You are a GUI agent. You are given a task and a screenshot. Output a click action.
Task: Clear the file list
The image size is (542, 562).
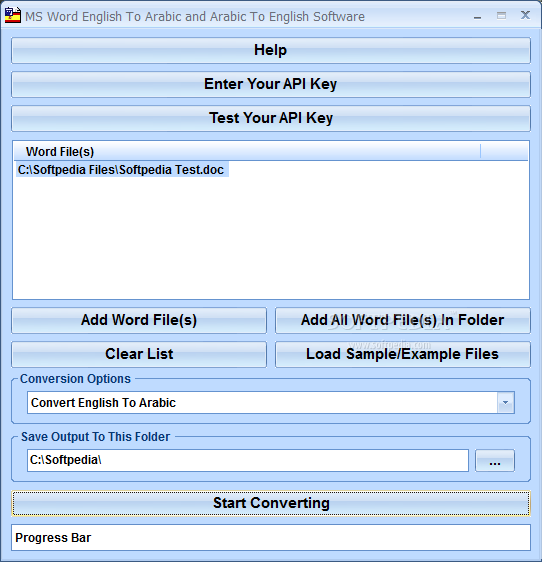[139, 354]
